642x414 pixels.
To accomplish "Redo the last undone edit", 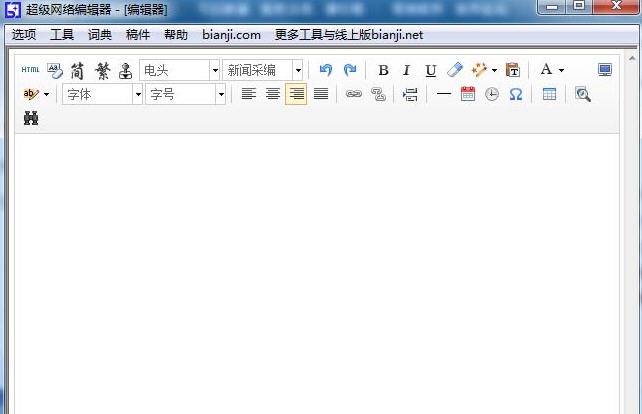I will (350, 70).
